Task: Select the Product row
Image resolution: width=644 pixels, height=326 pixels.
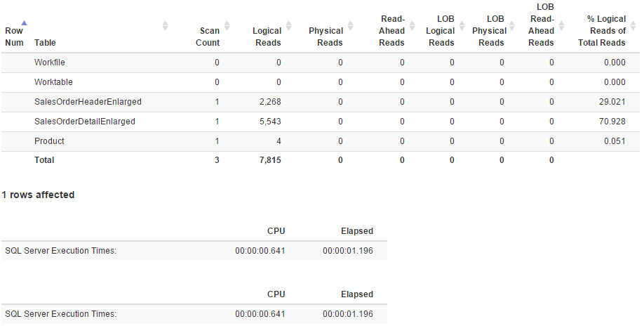Action: point(321,141)
